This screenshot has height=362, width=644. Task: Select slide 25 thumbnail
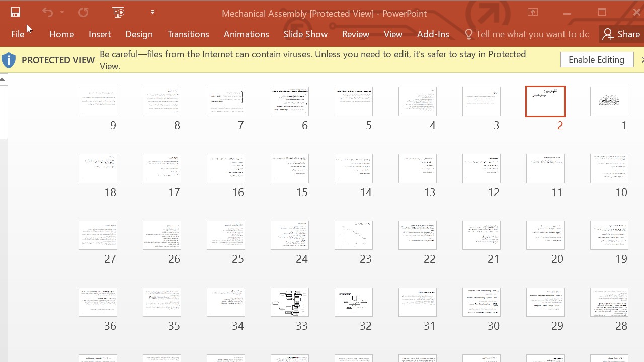[225, 235]
